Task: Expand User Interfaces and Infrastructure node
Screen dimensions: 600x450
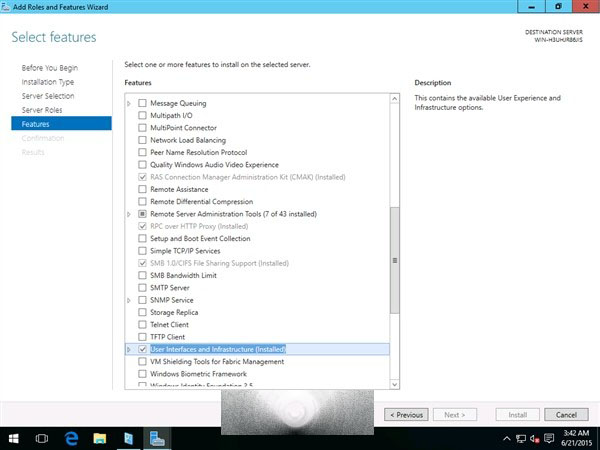Action: point(129,349)
